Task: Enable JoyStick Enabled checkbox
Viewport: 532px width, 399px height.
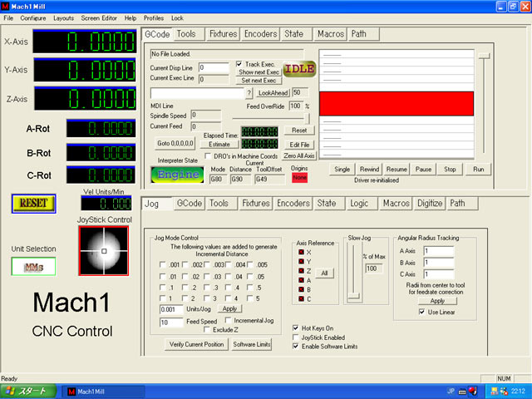Action: 296,337
